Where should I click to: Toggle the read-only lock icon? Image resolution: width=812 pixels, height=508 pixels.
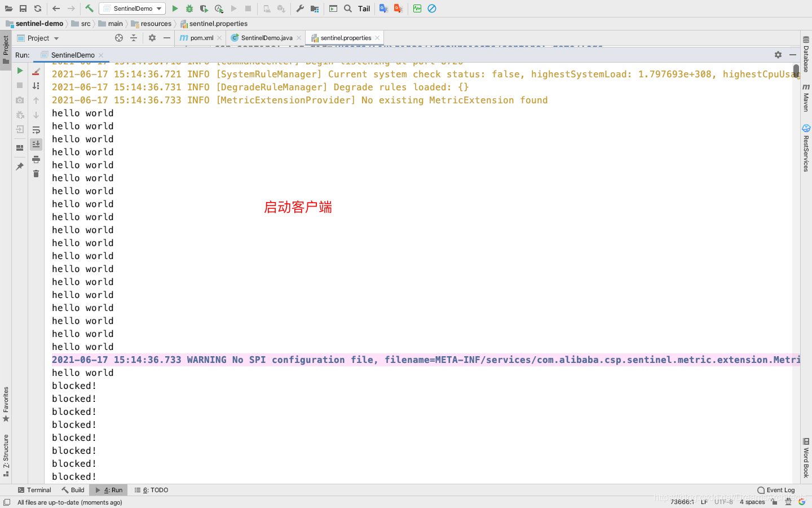pos(774,502)
